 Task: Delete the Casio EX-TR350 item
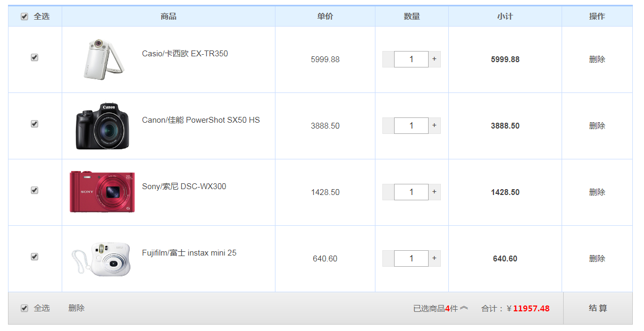tap(597, 60)
